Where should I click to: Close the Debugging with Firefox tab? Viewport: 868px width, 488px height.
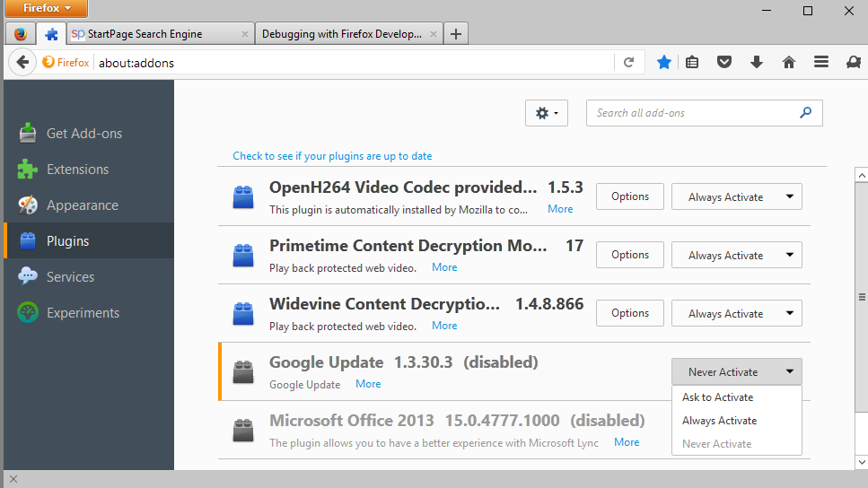[x=434, y=34]
